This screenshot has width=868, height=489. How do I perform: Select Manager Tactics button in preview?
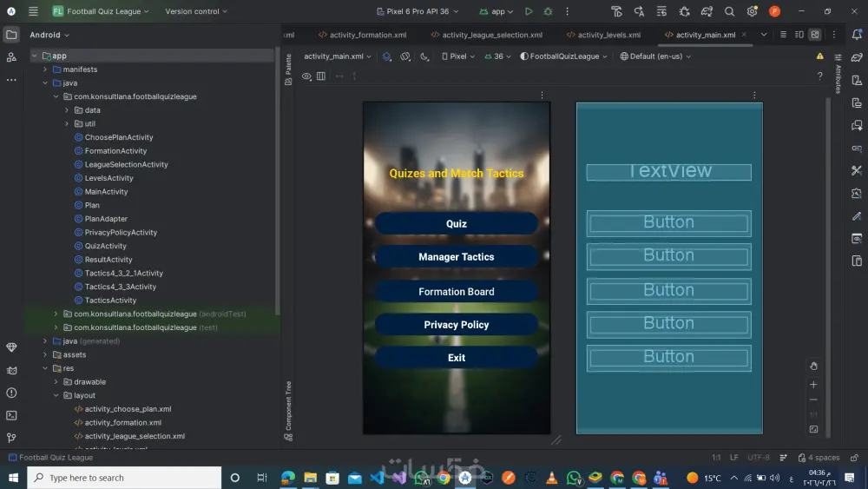coord(457,256)
